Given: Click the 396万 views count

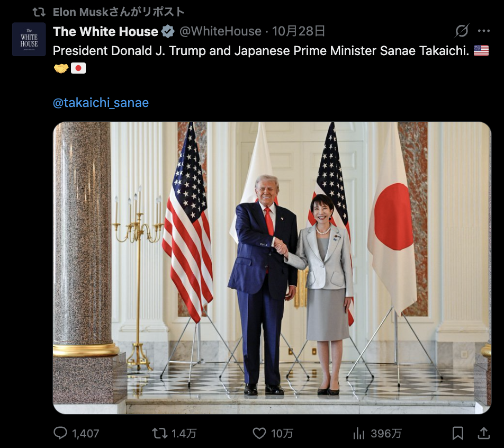Looking at the screenshot, I should pyautogui.click(x=386, y=434).
